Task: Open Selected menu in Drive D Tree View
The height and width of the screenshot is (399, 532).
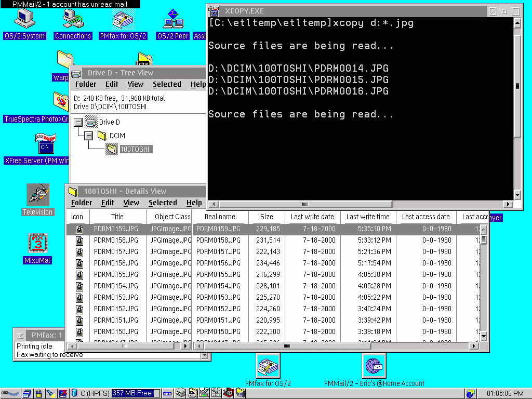Action: pyautogui.click(x=167, y=84)
